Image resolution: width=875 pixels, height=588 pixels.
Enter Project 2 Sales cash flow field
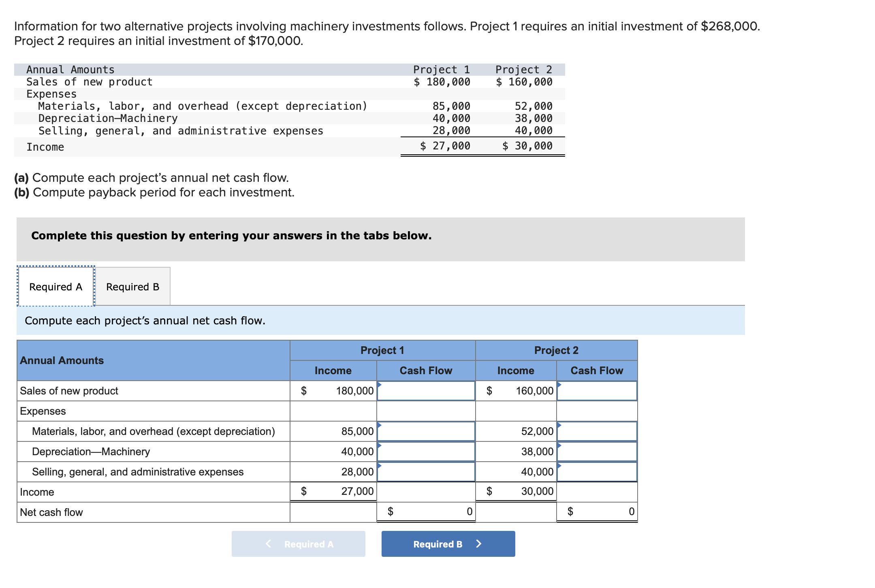click(x=597, y=391)
